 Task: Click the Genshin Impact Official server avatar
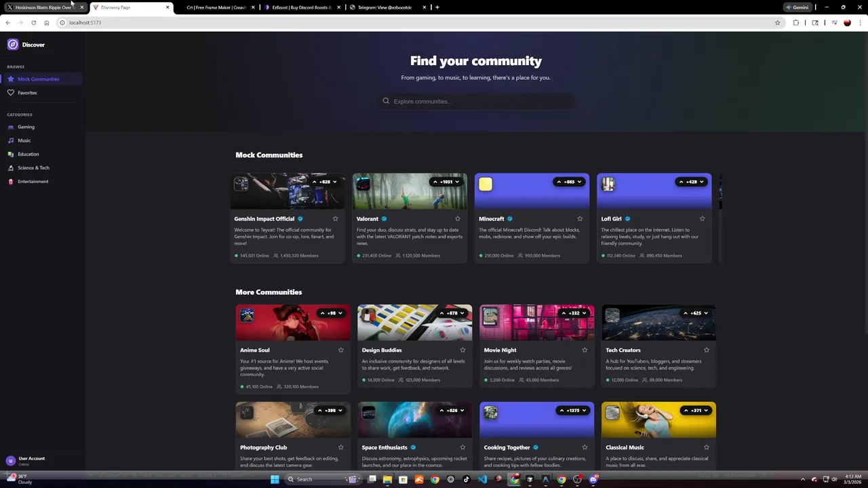[x=241, y=184]
